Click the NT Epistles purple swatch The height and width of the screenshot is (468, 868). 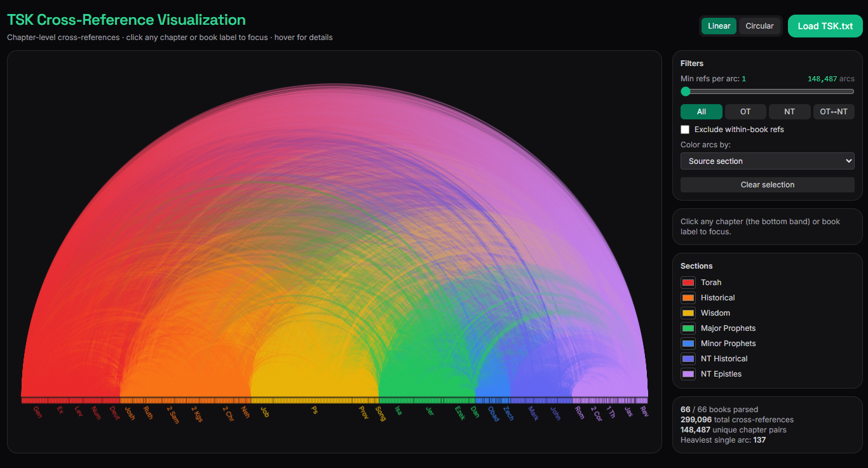tap(688, 374)
